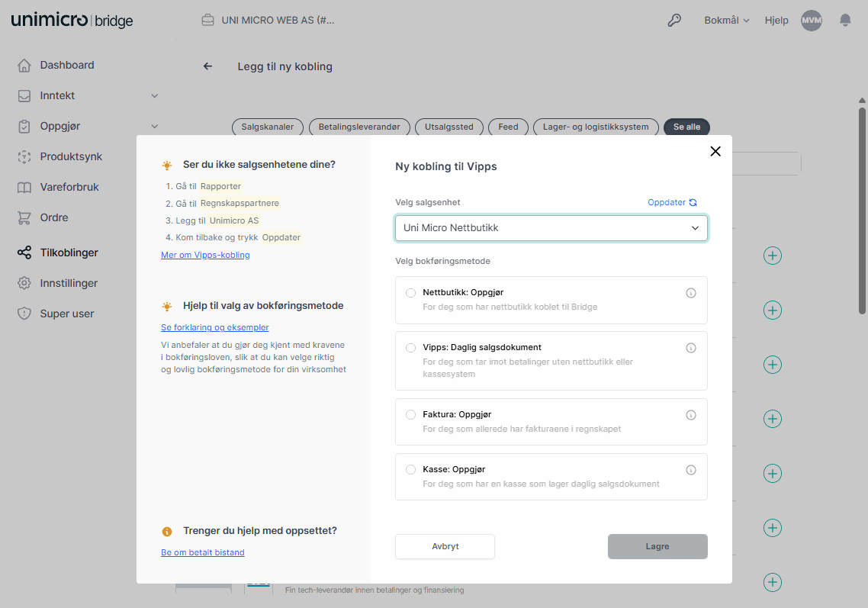The width and height of the screenshot is (868, 608).
Task: Open the Dashboard menu item
Action: click(67, 66)
